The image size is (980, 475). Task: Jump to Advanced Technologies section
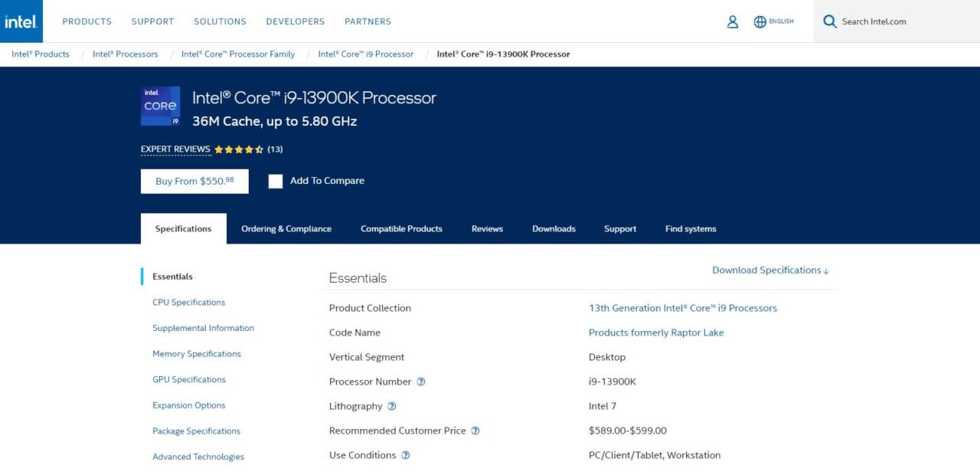coord(198,457)
